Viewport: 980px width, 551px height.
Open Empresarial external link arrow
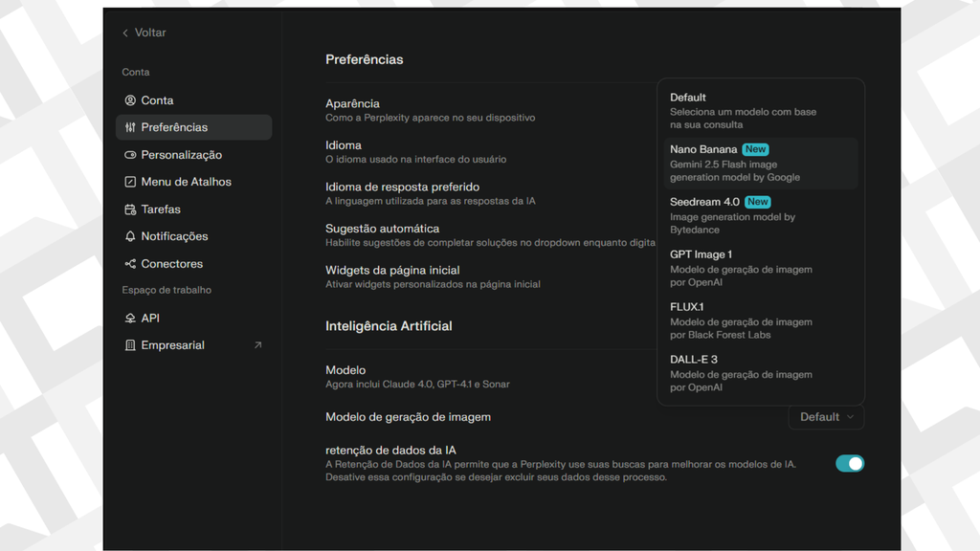click(257, 345)
